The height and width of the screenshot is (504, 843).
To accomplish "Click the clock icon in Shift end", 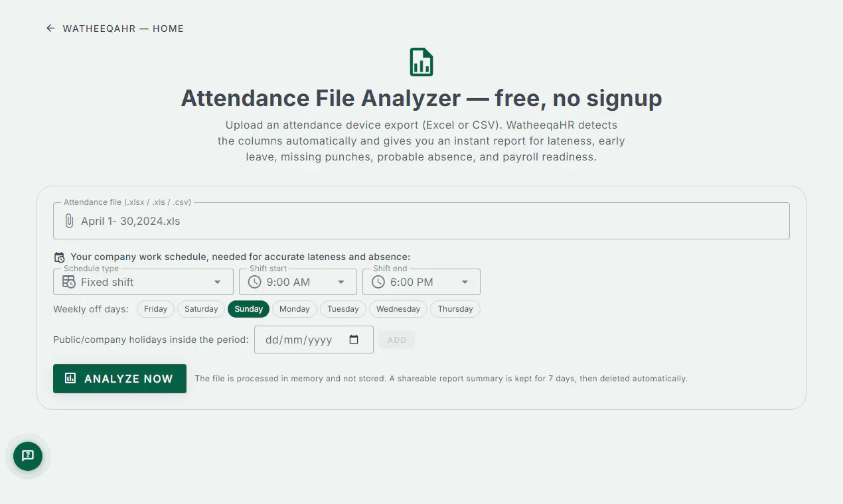I will (x=378, y=282).
